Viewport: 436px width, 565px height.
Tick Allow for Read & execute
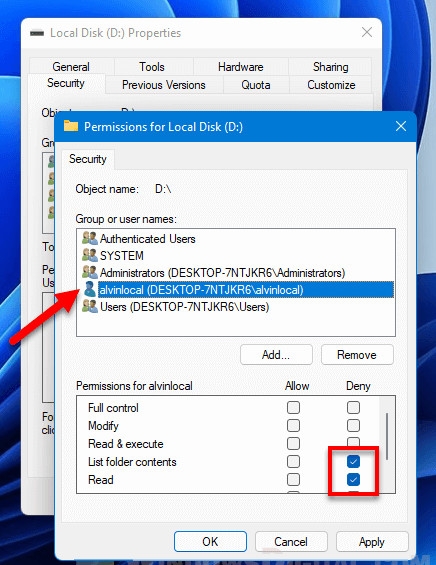293,444
